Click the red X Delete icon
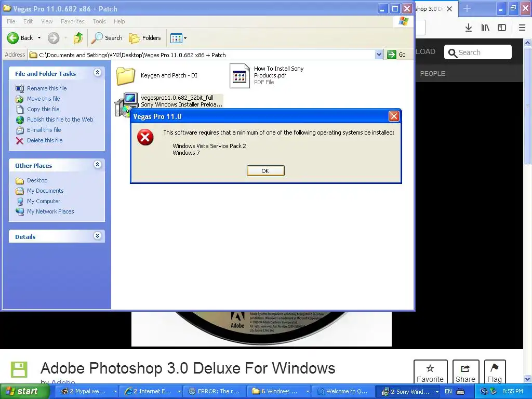The image size is (532, 399). [20, 141]
